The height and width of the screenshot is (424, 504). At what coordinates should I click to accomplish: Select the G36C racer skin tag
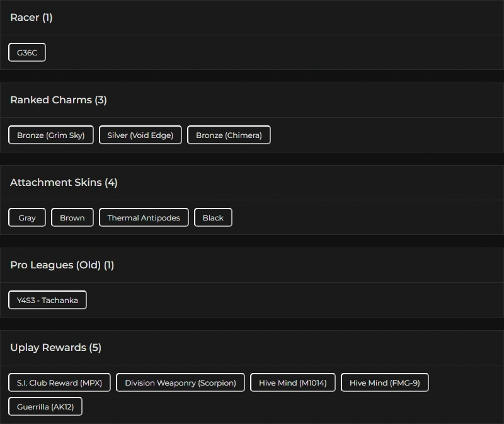tap(27, 53)
